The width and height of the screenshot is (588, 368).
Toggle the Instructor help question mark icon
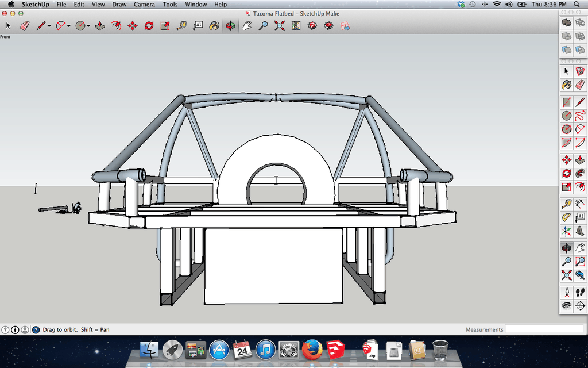click(x=36, y=329)
